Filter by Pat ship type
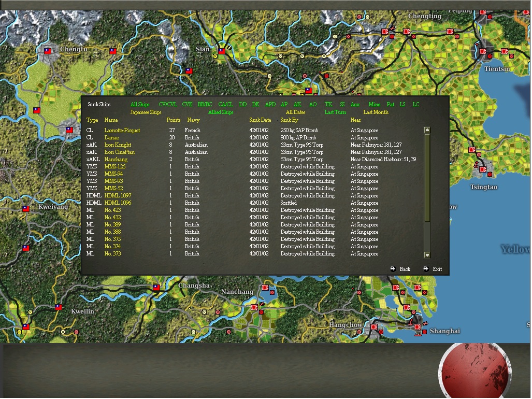Viewport: 532px width, 399px height. point(391,105)
